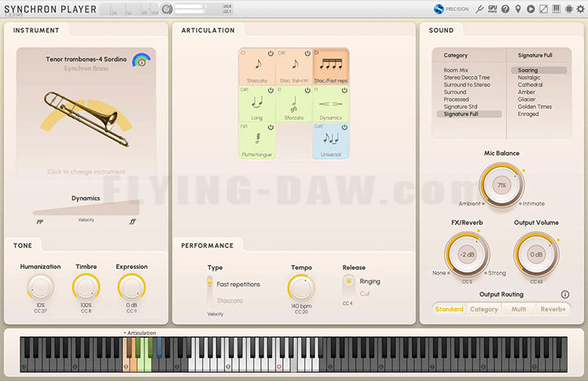Click the Type velocity vertical slider
Viewport: 588px width, 381px height.
pos(209,293)
